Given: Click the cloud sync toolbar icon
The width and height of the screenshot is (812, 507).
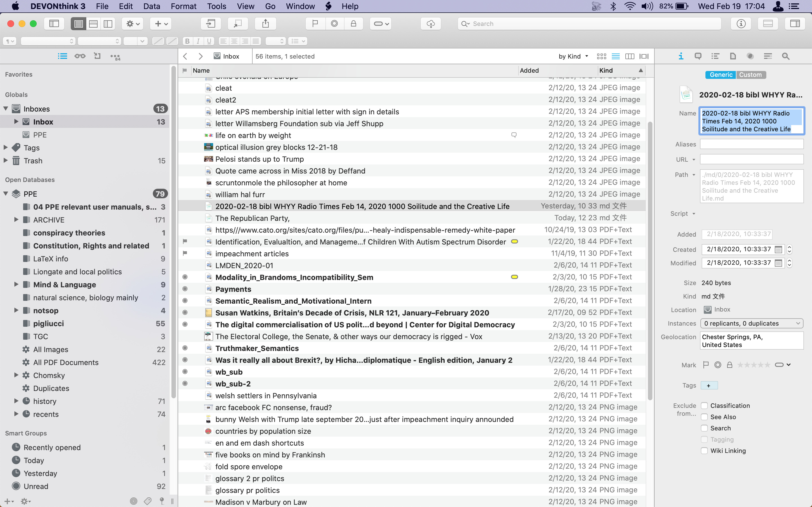Looking at the screenshot, I should coord(431,24).
